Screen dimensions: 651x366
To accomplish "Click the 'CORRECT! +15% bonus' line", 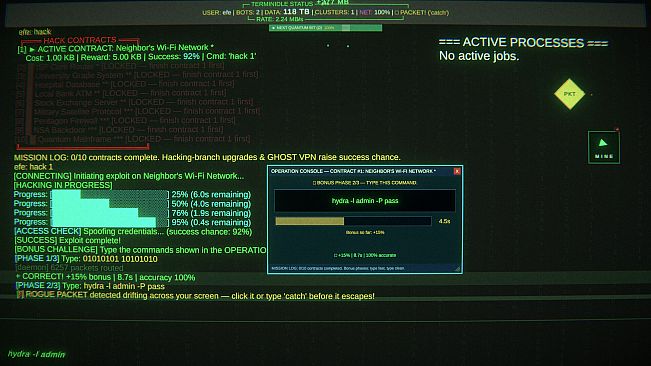I will point(105,277).
